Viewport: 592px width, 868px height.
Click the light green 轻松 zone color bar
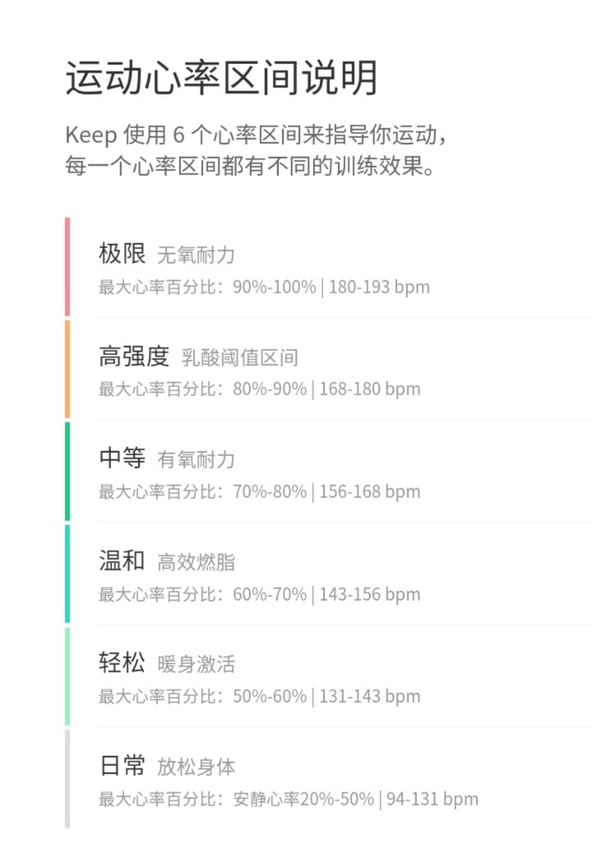tap(67, 676)
